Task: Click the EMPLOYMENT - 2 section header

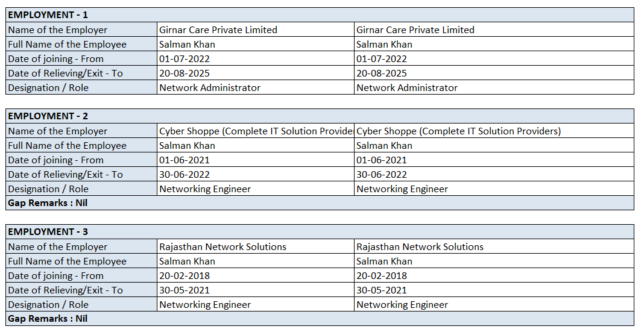Action: click(x=48, y=116)
